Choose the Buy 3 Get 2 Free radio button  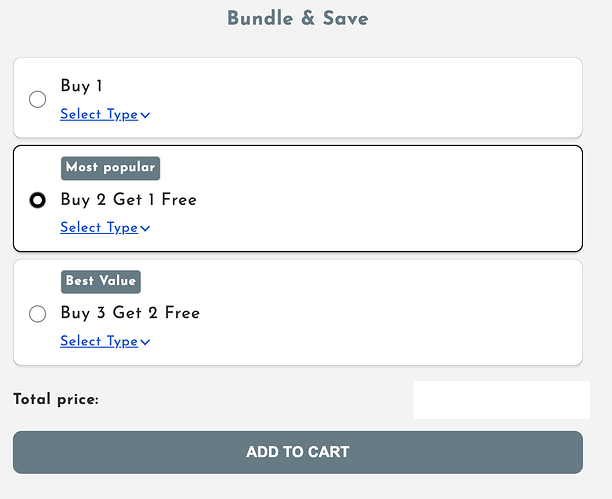click(x=38, y=314)
